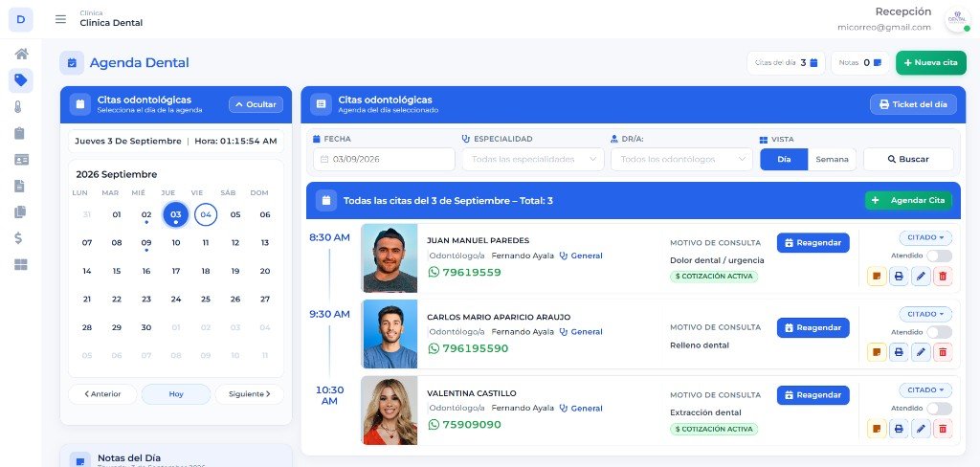Screen dimensions: 980x467
Task: Open the copy documents icon in sidebar
Action: click(20, 211)
